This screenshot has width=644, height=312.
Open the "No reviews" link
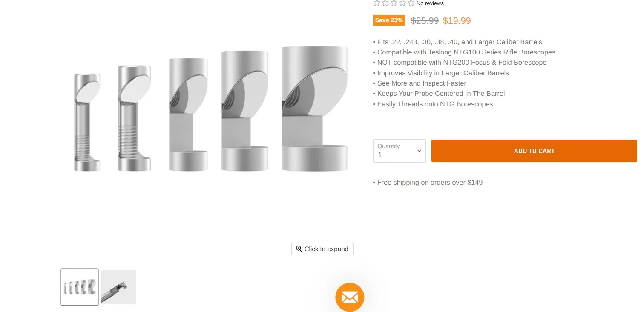[430, 3]
